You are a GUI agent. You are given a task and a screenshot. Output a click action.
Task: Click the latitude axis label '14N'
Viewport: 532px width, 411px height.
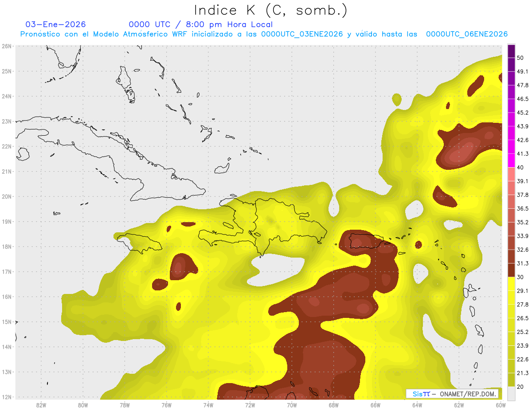[x=7, y=347]
